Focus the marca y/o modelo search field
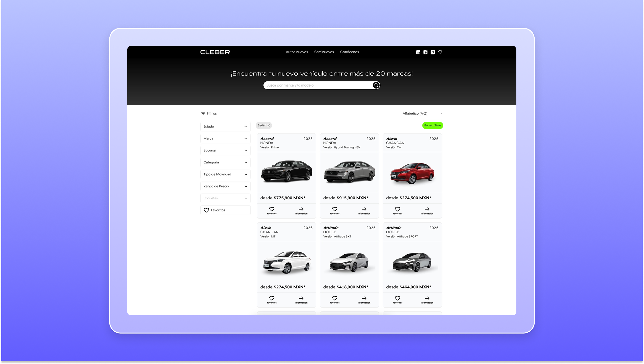Viewport: 644px width, 364px height. coord(318,85)
